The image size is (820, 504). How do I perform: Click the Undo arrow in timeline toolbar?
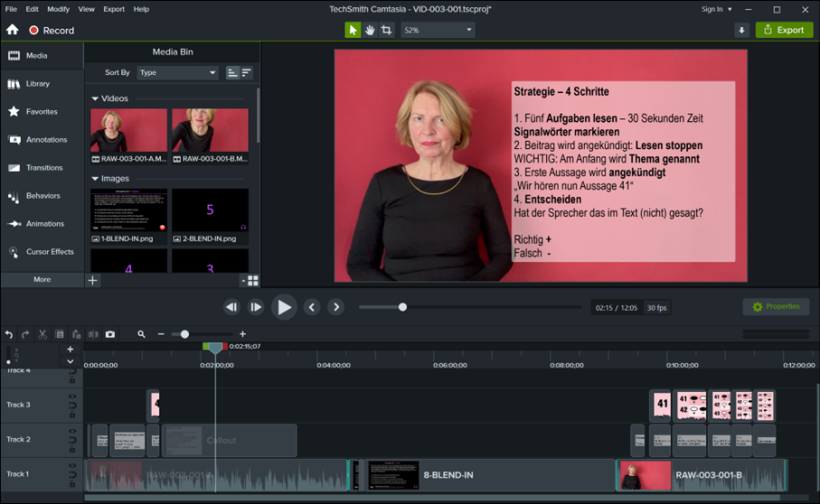[9, 334]
